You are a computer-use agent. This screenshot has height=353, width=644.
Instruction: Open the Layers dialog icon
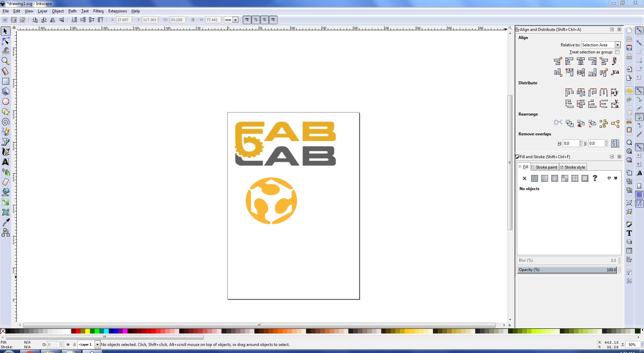pos(629,242)
